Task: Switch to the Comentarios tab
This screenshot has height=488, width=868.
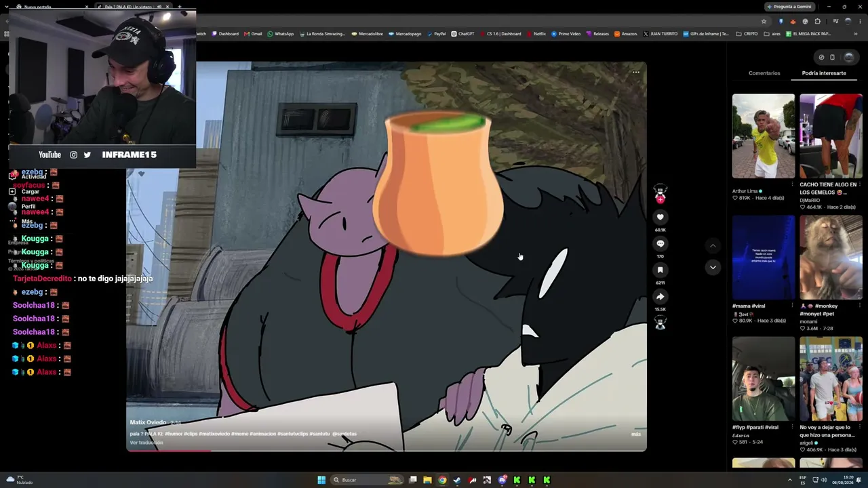Action: click(x=764, y=73)
